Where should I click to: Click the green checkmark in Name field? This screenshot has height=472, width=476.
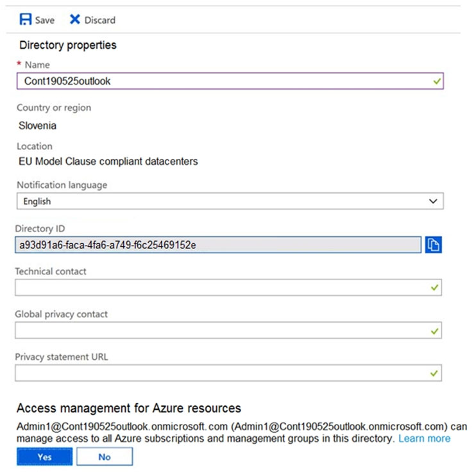tap(436, 81)
